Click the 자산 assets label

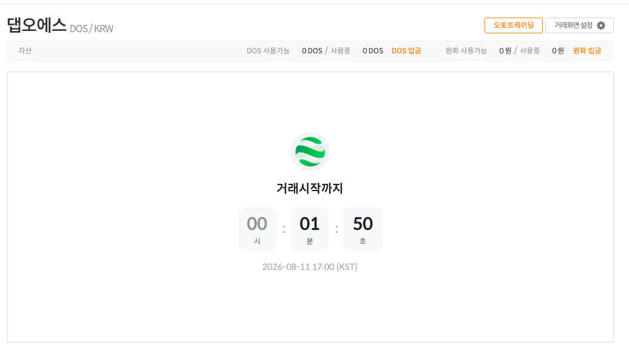[x=25, y=51]
